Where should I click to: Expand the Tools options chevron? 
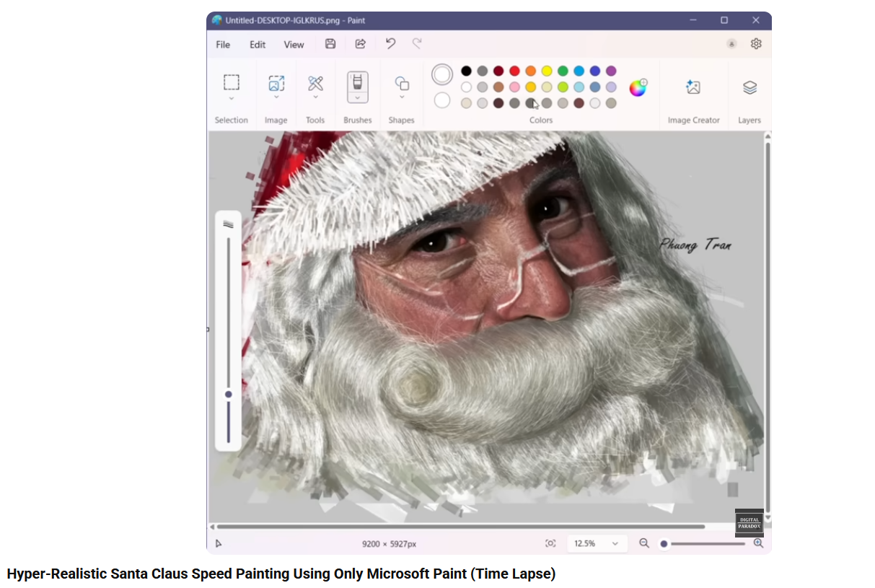(x=315, y=98)
